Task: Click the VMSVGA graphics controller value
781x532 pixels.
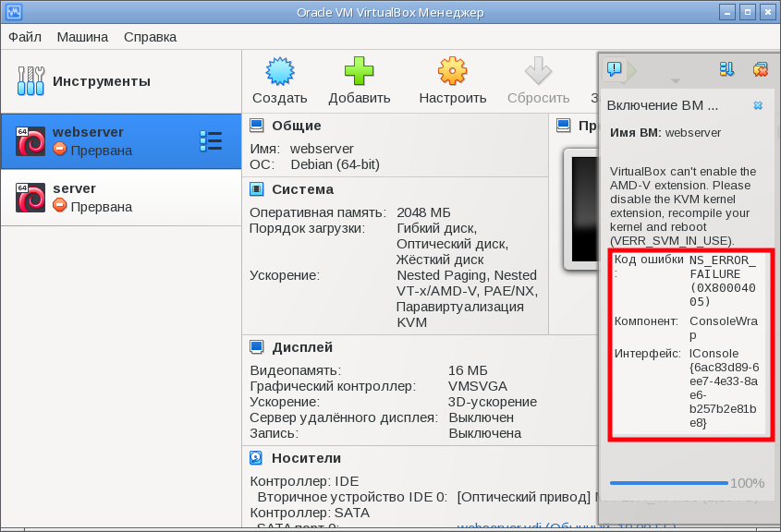Action: (x=478, y=386)
